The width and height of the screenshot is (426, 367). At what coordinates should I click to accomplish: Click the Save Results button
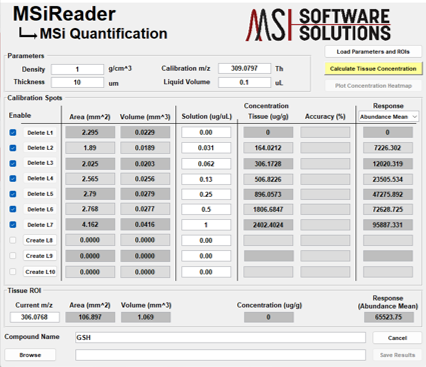coord(397,355)
